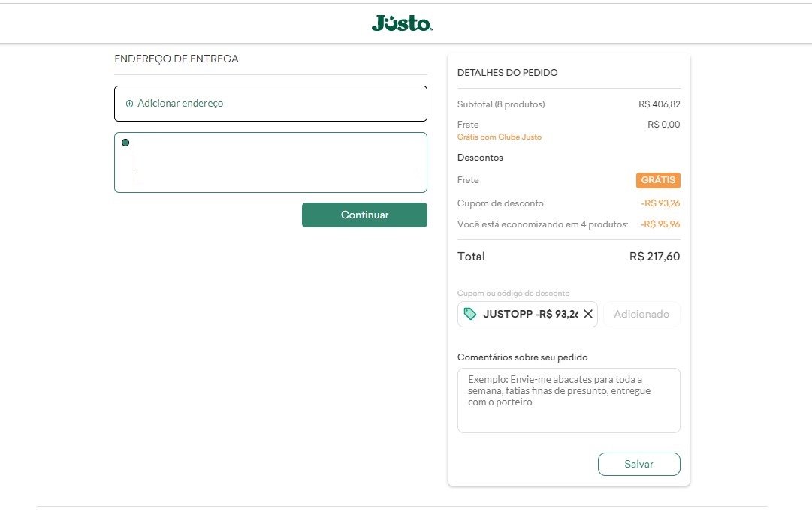This screenshot has height=527, width=812.
Task: Select the empty saved address card
Action: point(271,163)
